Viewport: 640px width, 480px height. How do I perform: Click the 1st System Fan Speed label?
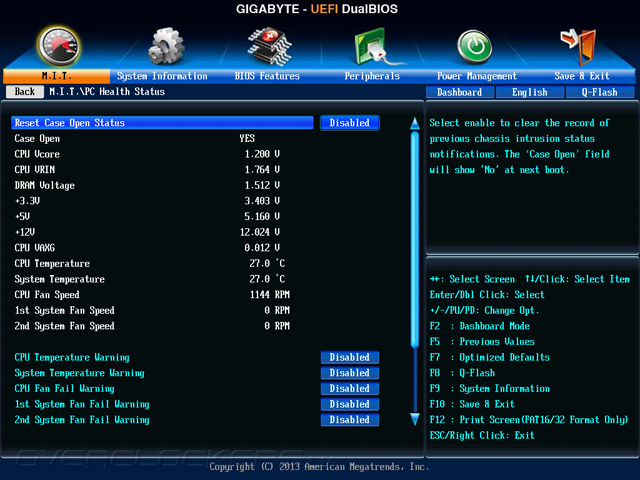click(x=64, y=310)
